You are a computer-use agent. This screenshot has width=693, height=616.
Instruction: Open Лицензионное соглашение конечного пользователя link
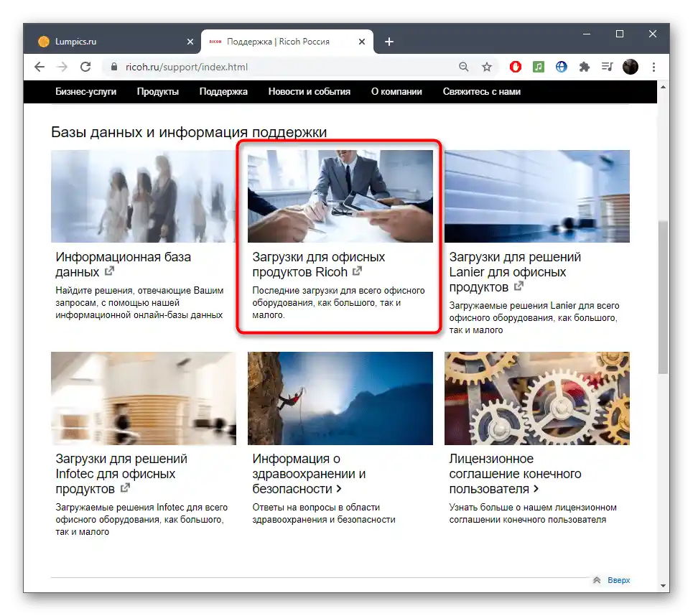(515, 474)
